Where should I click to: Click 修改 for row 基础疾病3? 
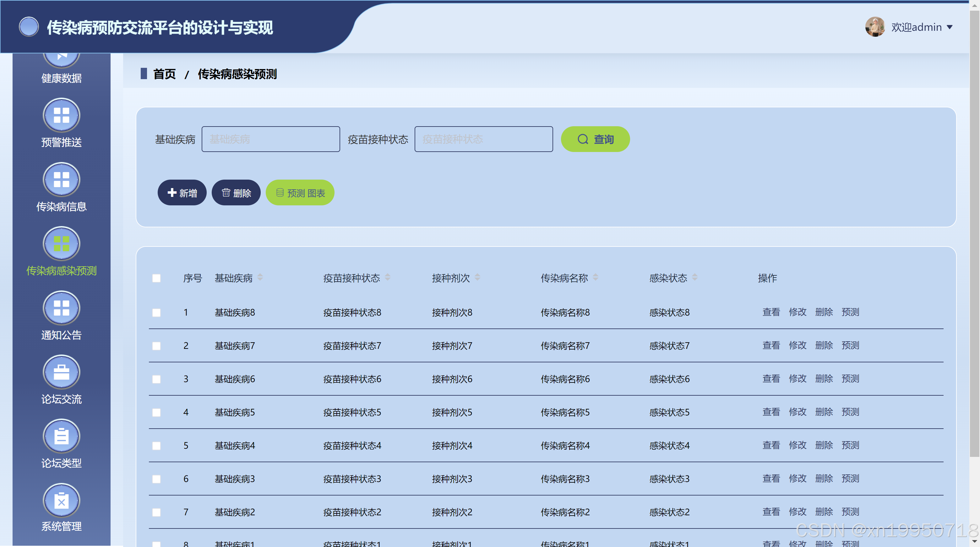click(x=798, y=479)
